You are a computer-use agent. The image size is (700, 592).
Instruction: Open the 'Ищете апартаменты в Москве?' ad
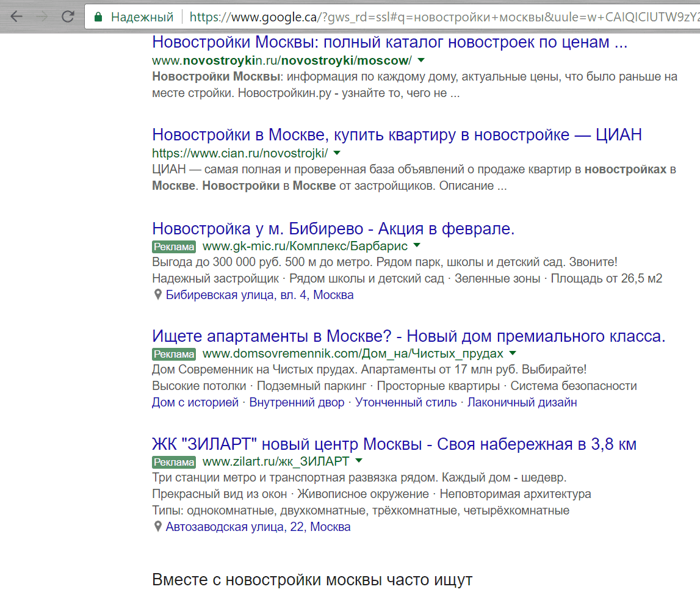[408, 336]
